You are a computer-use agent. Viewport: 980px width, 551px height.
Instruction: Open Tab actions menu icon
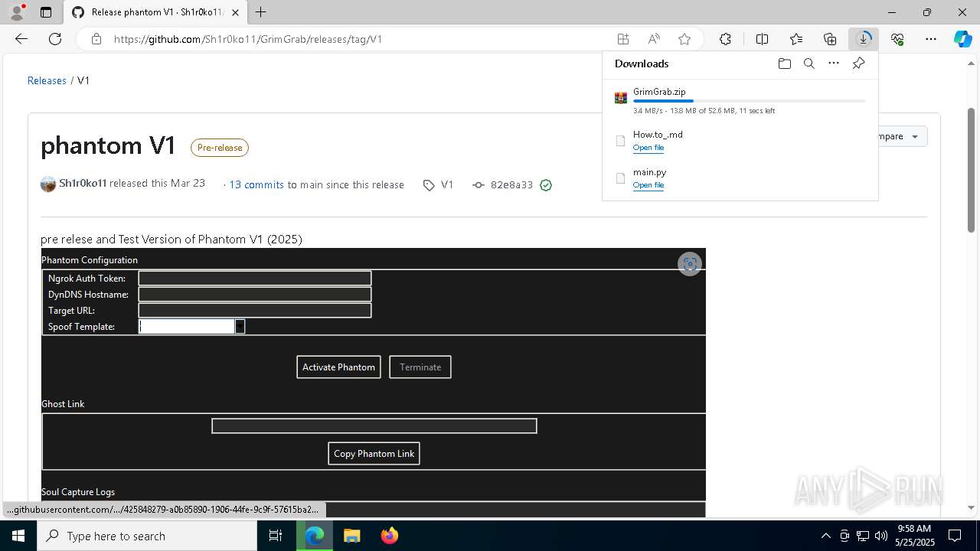[46, 12]
